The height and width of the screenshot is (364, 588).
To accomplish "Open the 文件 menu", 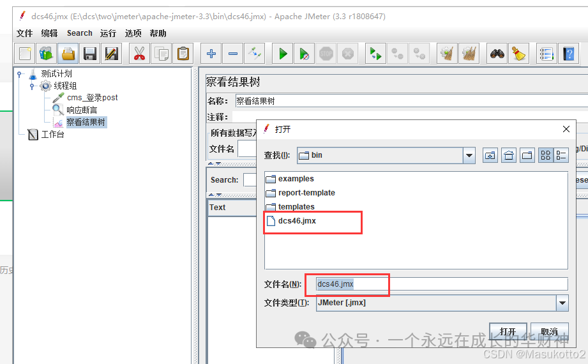I will (x=24, y=33).
